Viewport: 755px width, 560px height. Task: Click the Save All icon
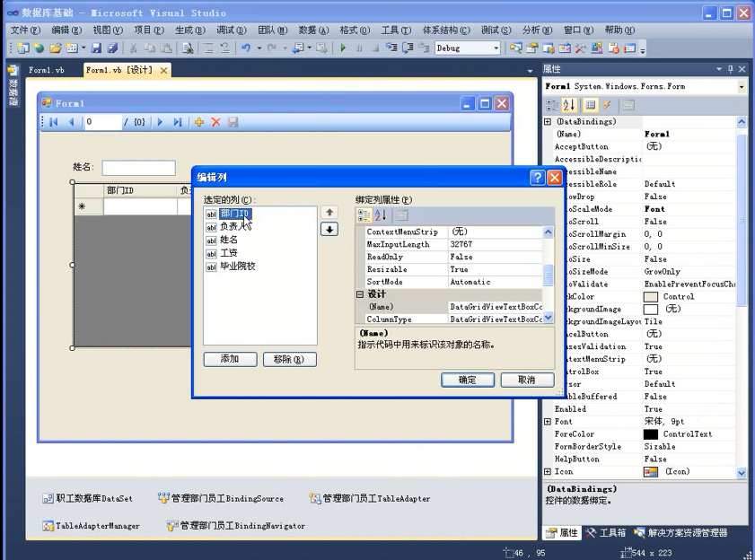tap(112, 48)
